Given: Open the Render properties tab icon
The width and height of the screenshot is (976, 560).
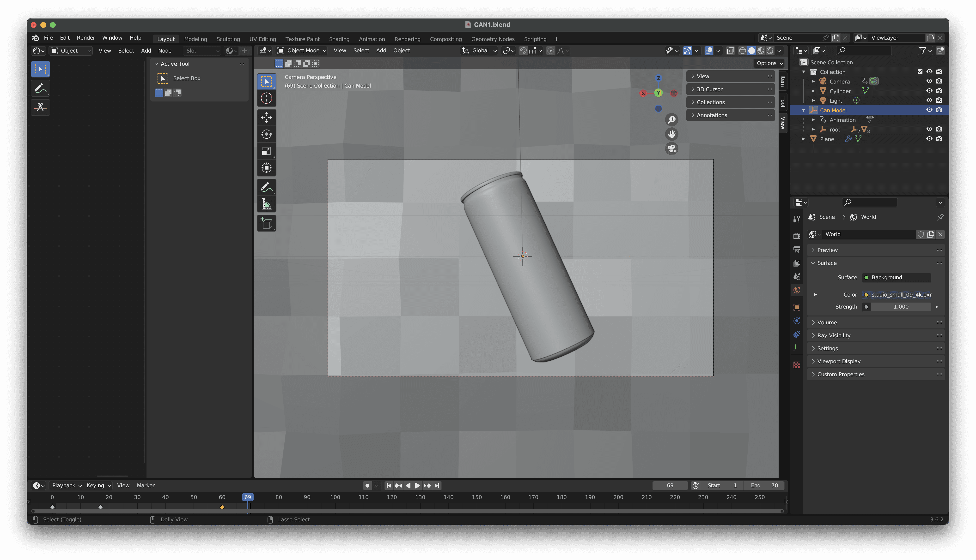Looking at the screenshot, I should point(797,236).
